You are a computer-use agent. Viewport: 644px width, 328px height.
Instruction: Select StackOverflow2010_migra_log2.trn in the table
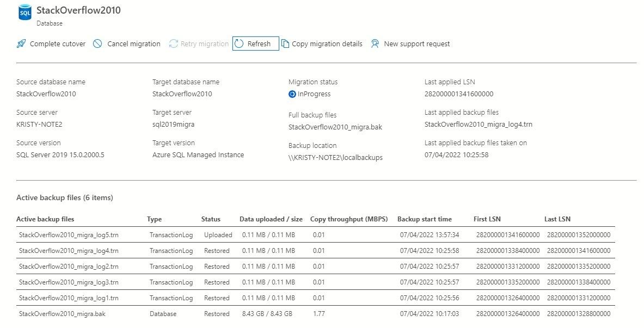pyautogui.click(x=69, y=267)
